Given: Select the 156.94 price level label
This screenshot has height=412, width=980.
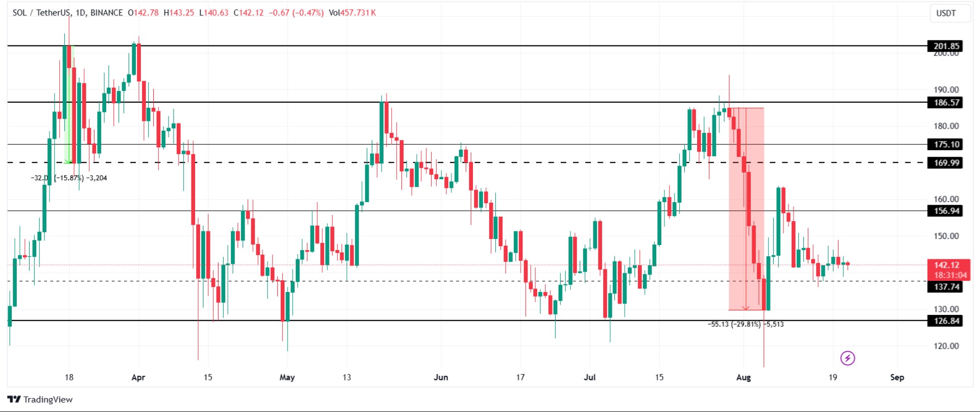Looking at the screenshot, I should click(x=946, y=211).
